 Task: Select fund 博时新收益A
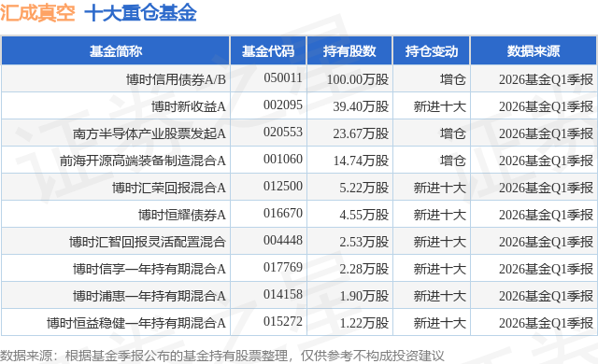(189, 106)
